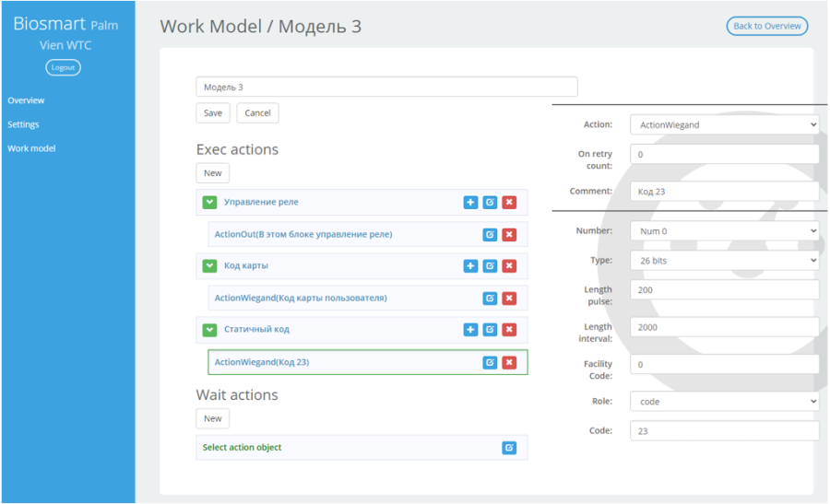Edit the Управление реле group

(490, 203)
